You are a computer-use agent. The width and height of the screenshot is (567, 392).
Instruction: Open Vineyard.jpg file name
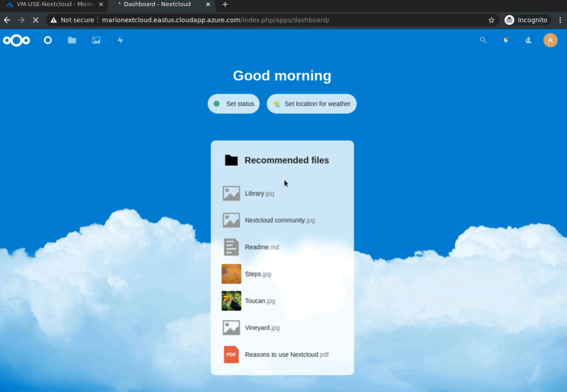pyautogui.click(x=262, y=328)
